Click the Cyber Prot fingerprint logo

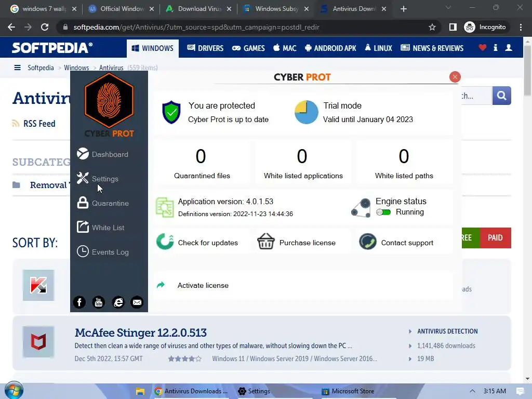(x=109, y=101)
